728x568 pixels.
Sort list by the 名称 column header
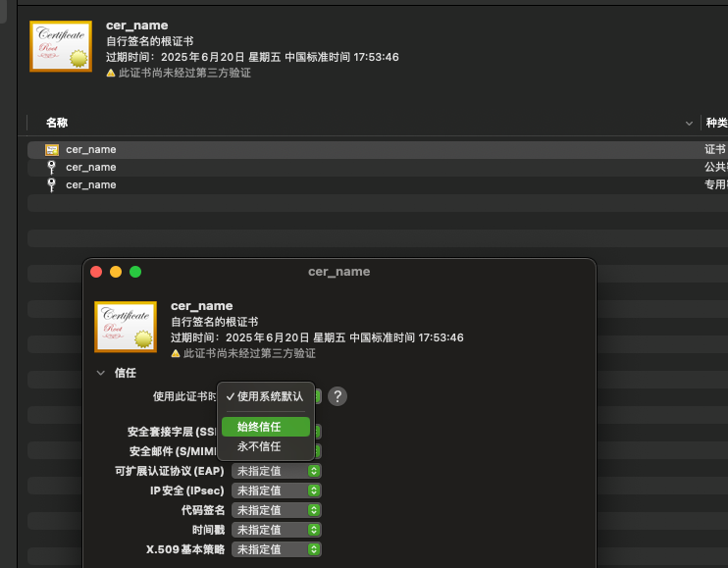coord(57,123)
